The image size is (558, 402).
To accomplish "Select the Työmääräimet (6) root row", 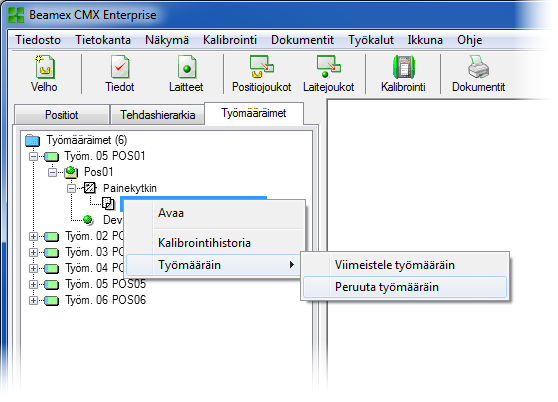I will coord(86,140).
